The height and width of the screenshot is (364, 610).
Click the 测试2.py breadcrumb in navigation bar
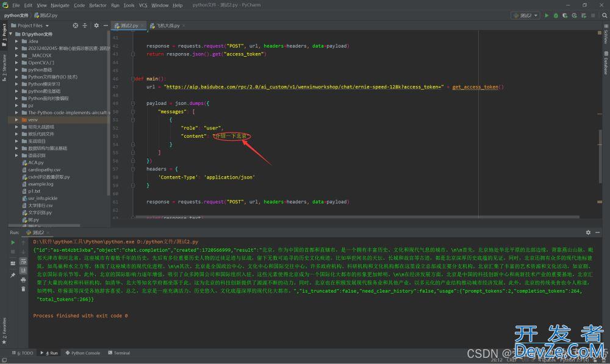[x=46, y=16]
